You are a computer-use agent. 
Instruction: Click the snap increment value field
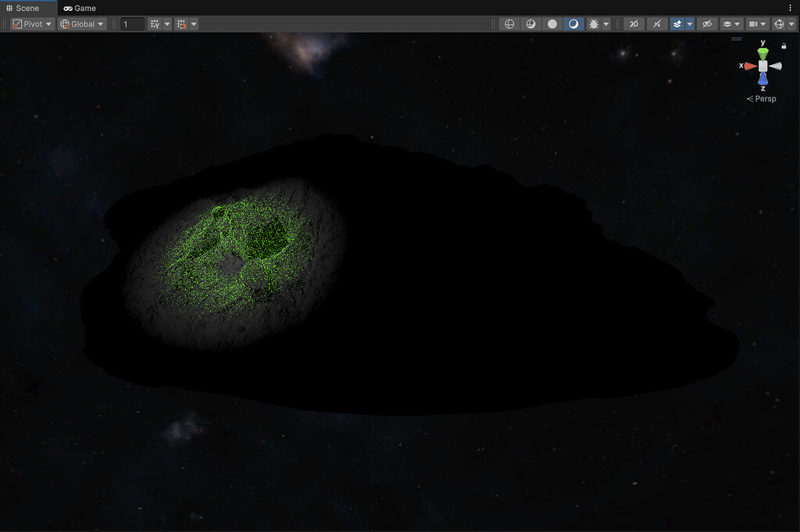pos(131,23)
